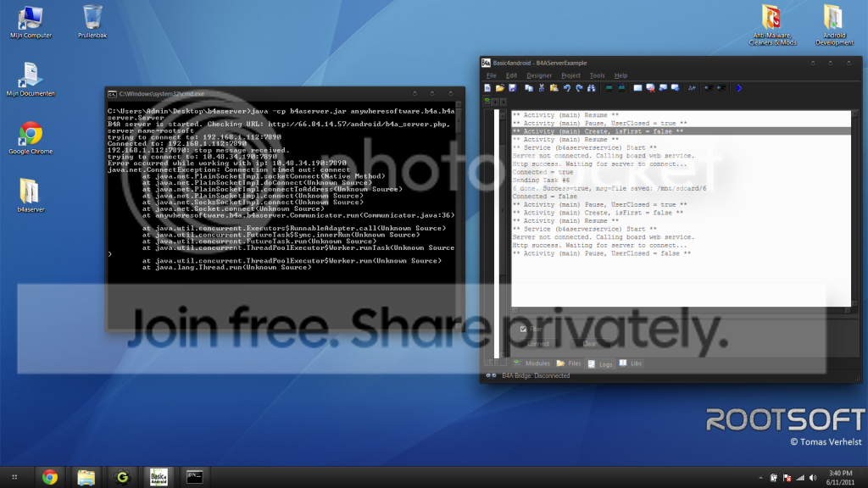This screenshot has height=488, width=868.
Task: Click the module icon above the code editor
Action: [487, 102]
